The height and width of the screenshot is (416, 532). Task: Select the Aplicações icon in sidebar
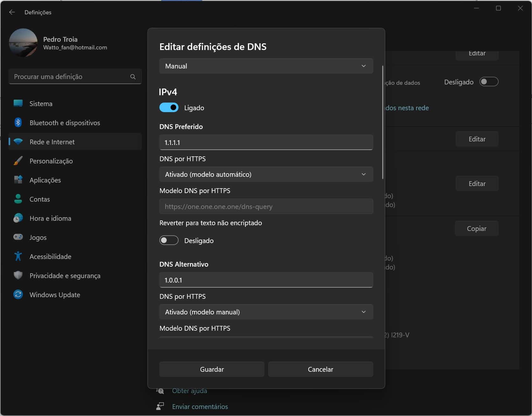coord(18,180)
